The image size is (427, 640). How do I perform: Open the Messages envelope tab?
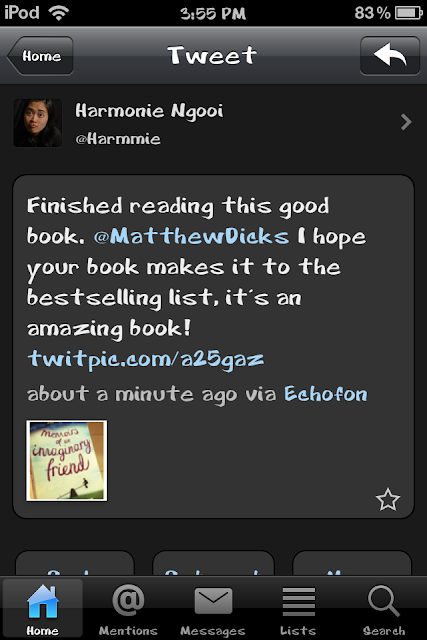(213, 609)
